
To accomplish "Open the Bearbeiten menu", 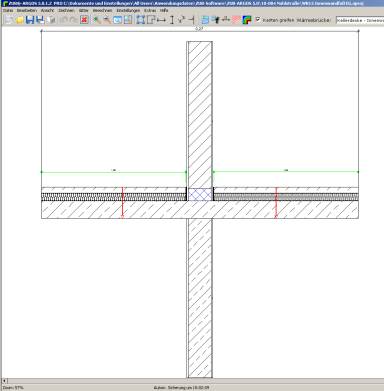I will coord(27,10).
